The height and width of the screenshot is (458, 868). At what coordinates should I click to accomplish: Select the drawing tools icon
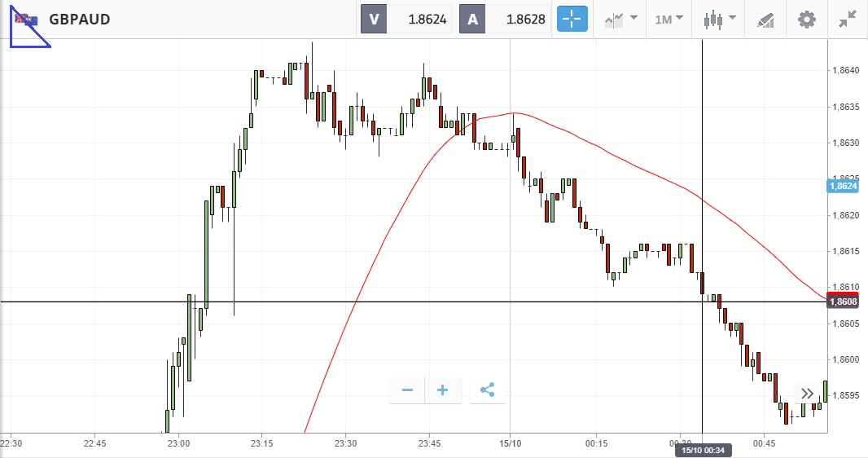(765, 19)
